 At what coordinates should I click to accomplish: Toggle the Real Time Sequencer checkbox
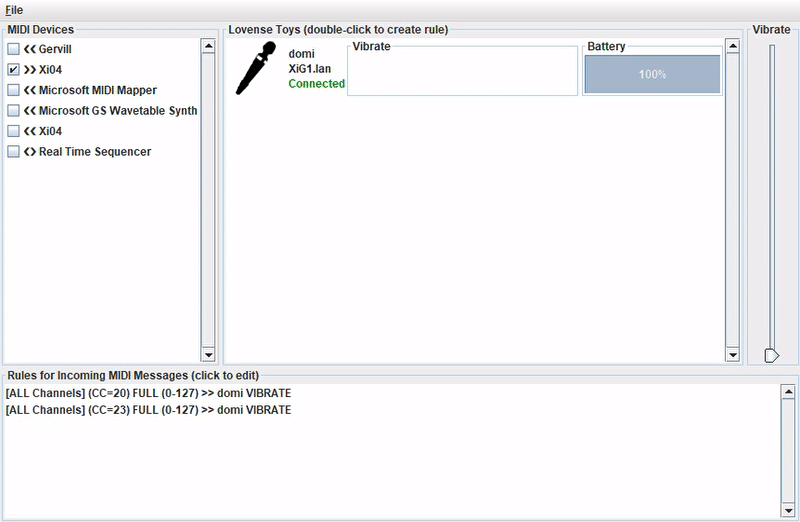pos(13,152)
